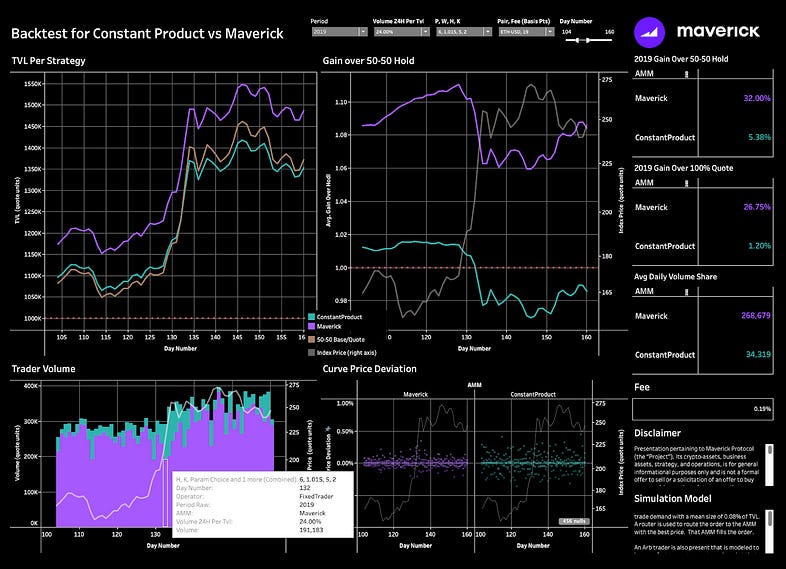Click the Maverick purple legend swatch
This screenshot has width=786, height=569.
[311, 326]
